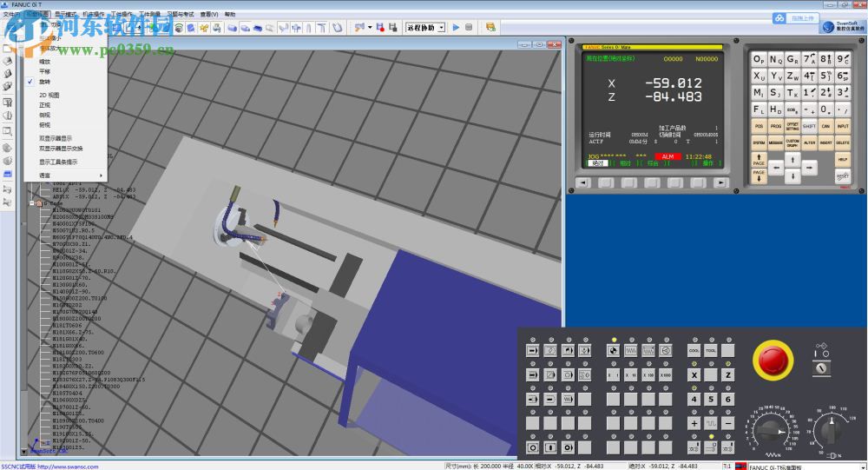
Task: Turn the program protect key switch
Action: click(821, 367)
